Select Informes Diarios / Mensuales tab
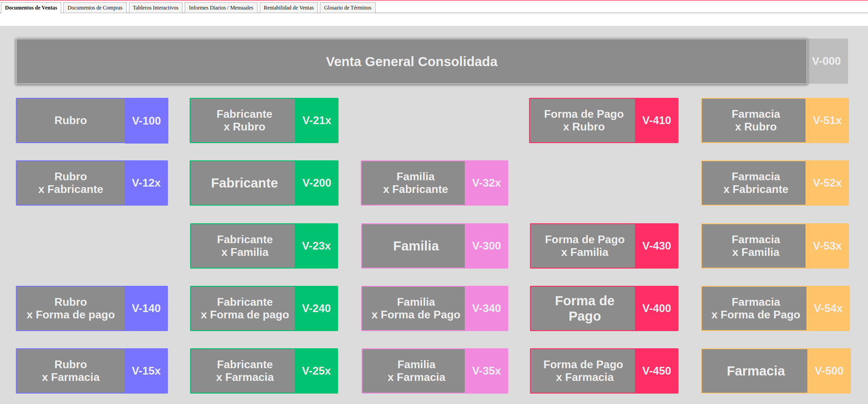 [221, 8]
